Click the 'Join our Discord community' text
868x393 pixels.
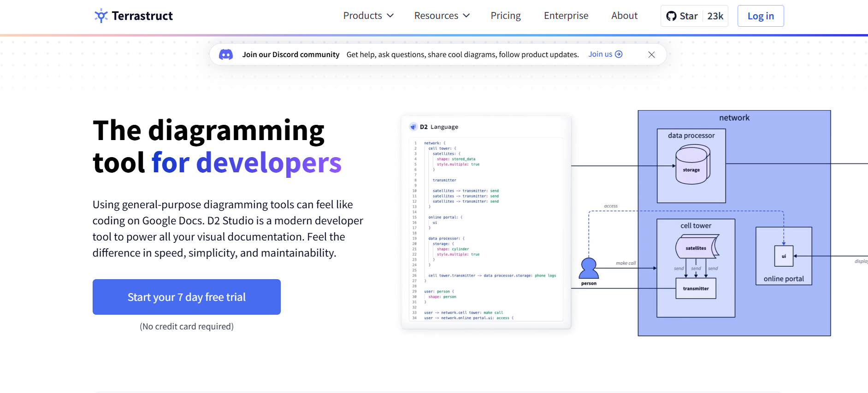click(x=291, y=54)
